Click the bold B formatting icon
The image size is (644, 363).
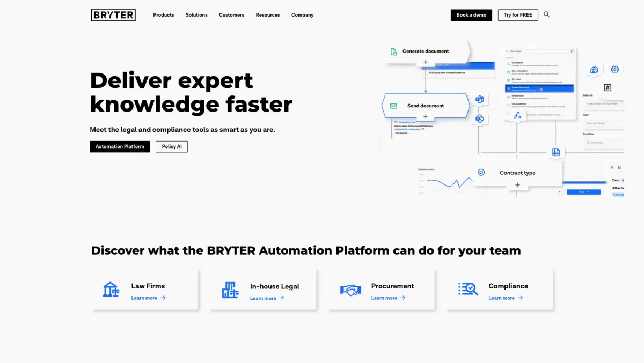(619, 167)
